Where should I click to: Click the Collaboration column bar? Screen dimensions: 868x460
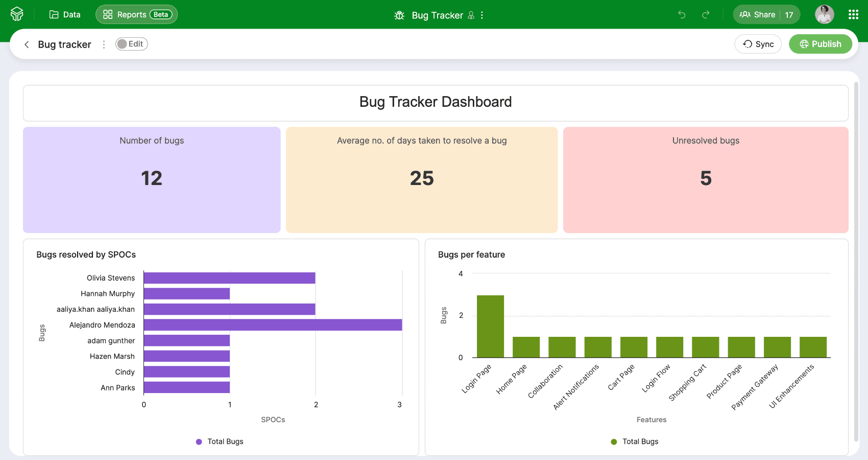coord(562,347)
